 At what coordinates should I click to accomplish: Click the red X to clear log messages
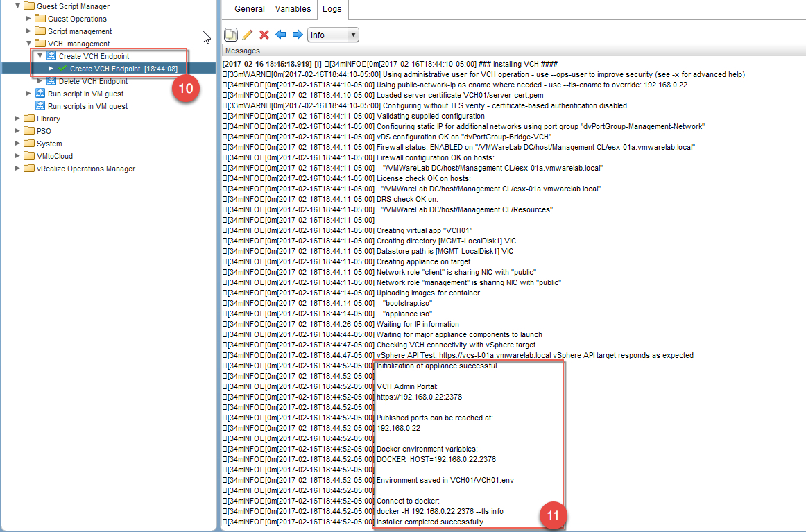click(264, 34)
